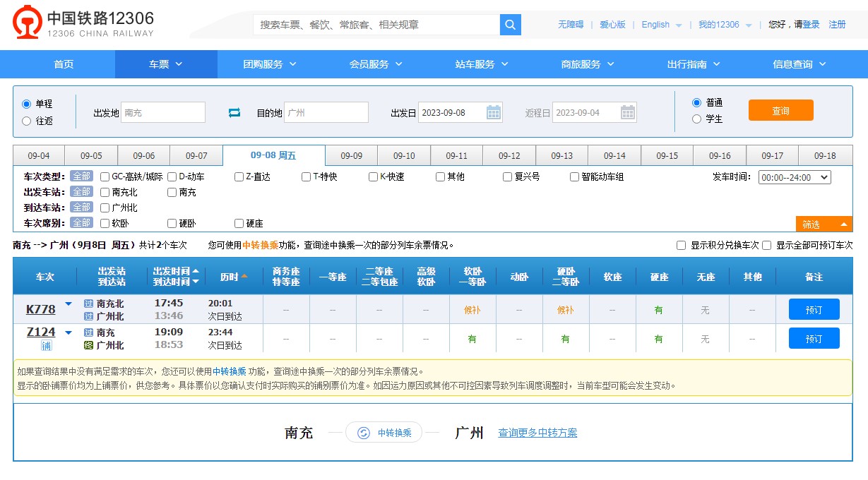Image resolution: width=868 pixels, height=480 pixels.
Task: Switch to the 09-09 date tab
Action: tap(351, 156)
